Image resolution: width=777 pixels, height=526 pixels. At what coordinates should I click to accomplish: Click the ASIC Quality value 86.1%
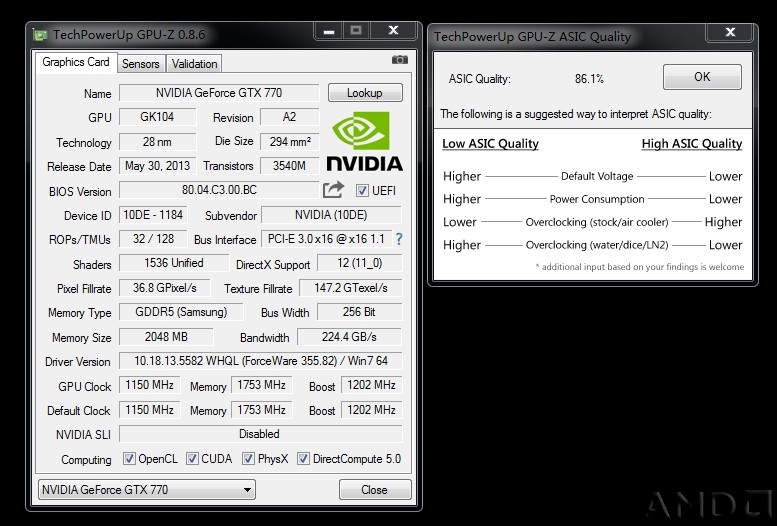coord(589,78)
